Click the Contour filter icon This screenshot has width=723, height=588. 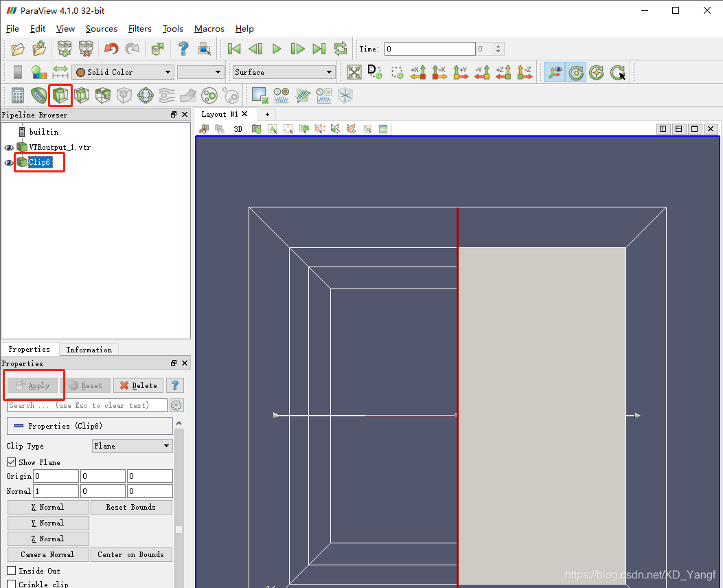(x=38, y=95)
